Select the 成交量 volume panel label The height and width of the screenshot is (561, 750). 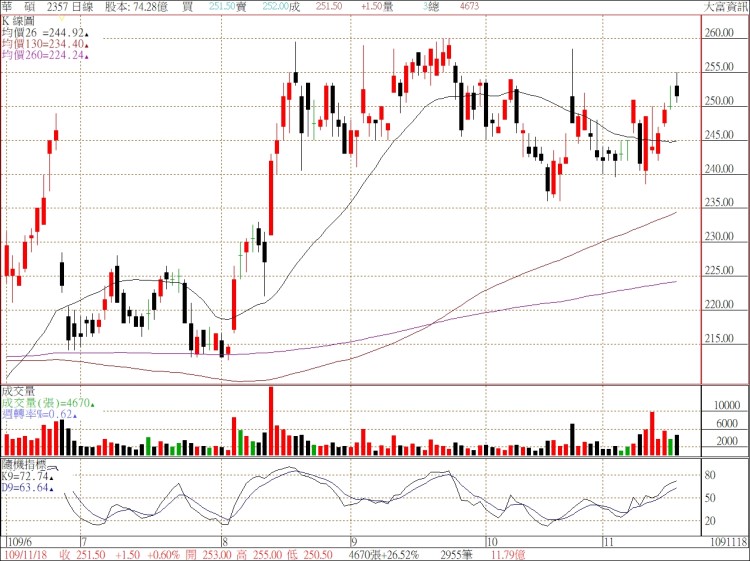point(17,392)
